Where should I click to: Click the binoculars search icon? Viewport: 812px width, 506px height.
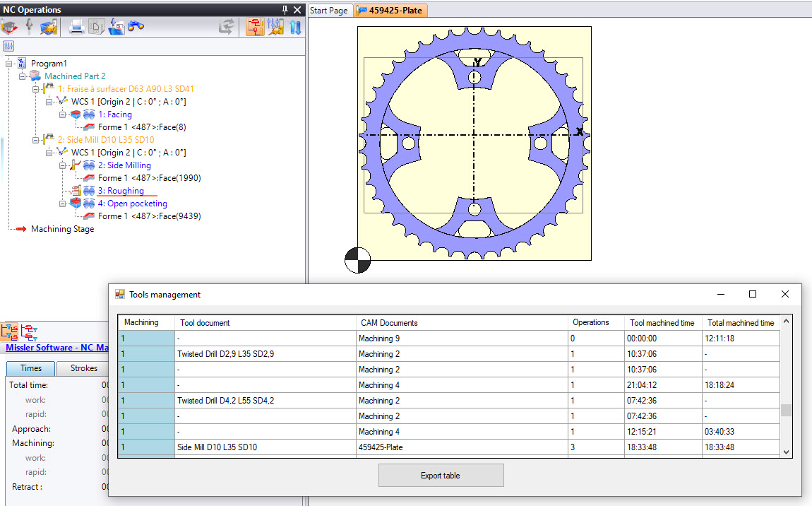[x=136, y=28]
